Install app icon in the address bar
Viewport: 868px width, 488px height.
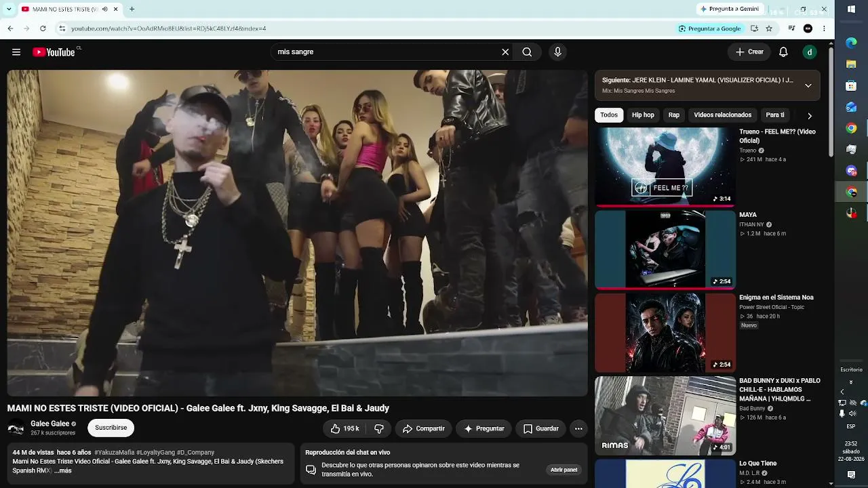point(754,28)
